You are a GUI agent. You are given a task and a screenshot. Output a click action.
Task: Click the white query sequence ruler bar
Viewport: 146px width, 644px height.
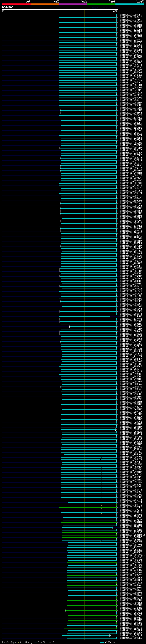pos(60,10)
